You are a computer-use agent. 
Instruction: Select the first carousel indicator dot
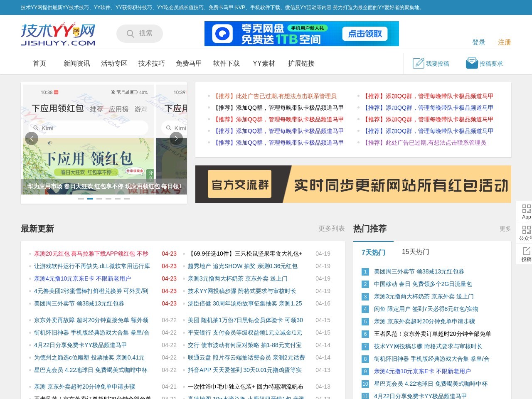(81, 199)
